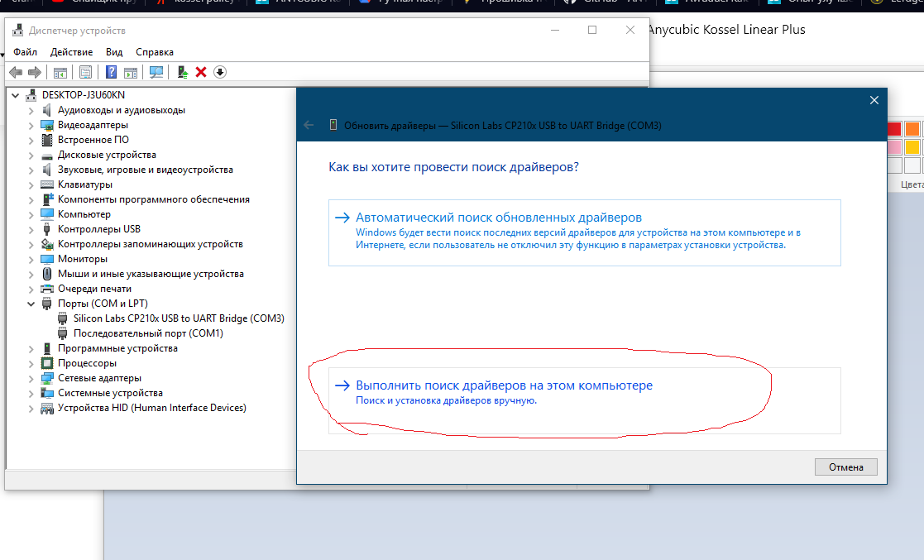
Task: Click the network icon beside Сетевые адаптеры
Action: coord(47,378)
